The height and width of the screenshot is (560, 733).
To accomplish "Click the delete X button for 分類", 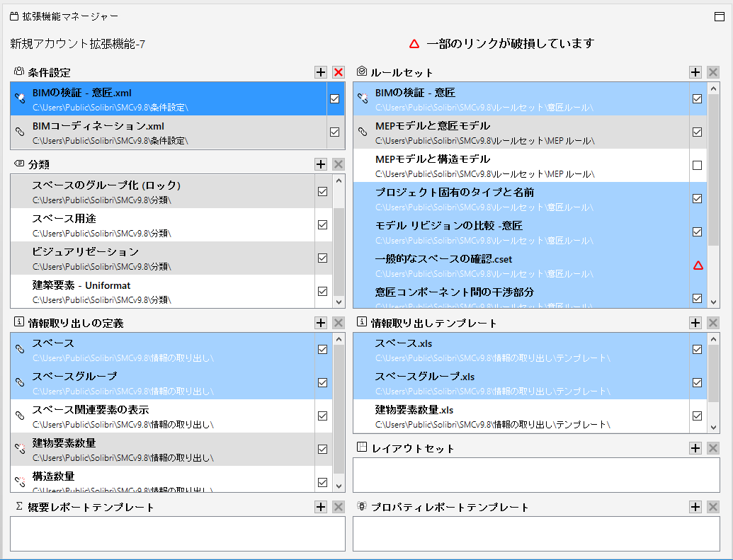I will tap(339, 164).
